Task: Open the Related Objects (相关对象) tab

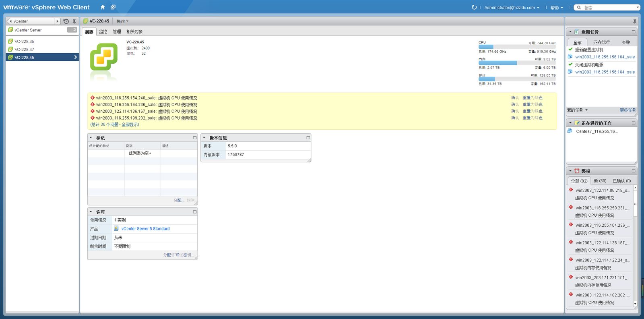Action: [x=134, y=31]
